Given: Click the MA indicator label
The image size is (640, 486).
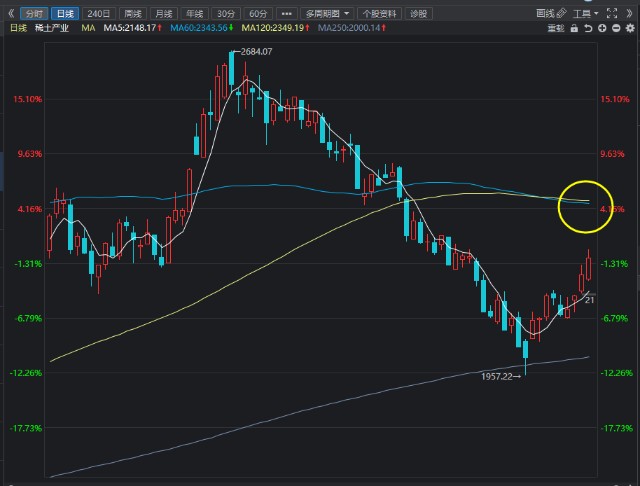Looking at the screenshot, I should click(x=89, y=30).
